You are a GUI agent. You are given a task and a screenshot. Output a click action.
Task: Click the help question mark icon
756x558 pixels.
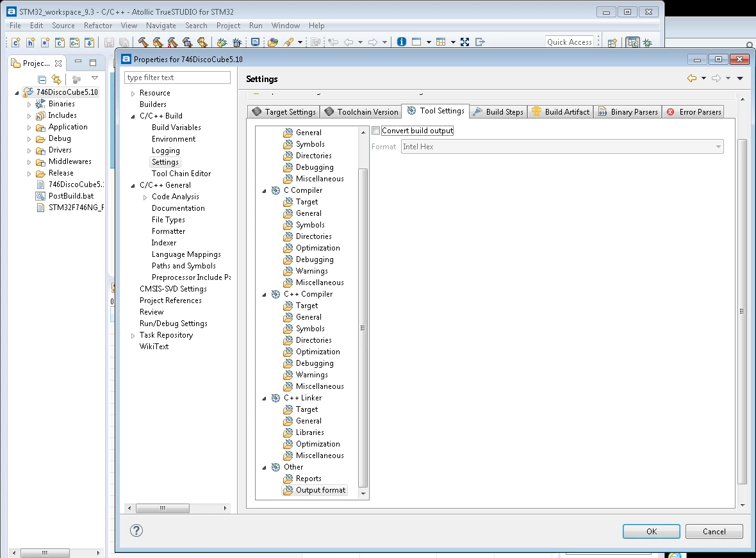[136, 530]
